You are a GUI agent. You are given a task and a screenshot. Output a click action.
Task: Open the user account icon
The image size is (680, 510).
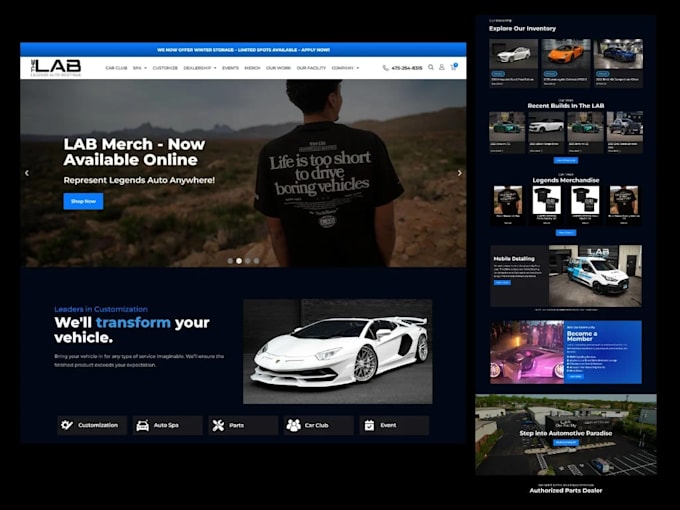tap(441, 67)
